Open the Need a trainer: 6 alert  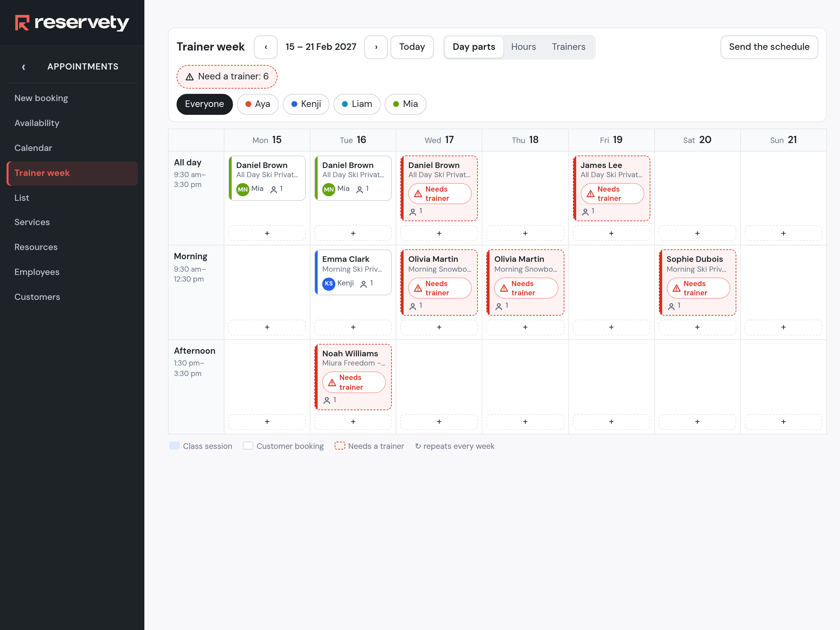click(x=227, y=77)
